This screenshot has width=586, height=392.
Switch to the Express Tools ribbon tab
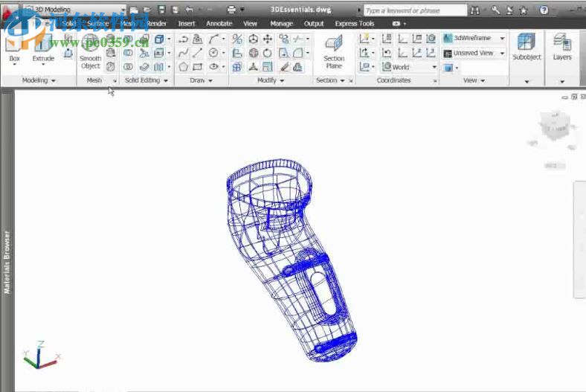click(354, 24)
